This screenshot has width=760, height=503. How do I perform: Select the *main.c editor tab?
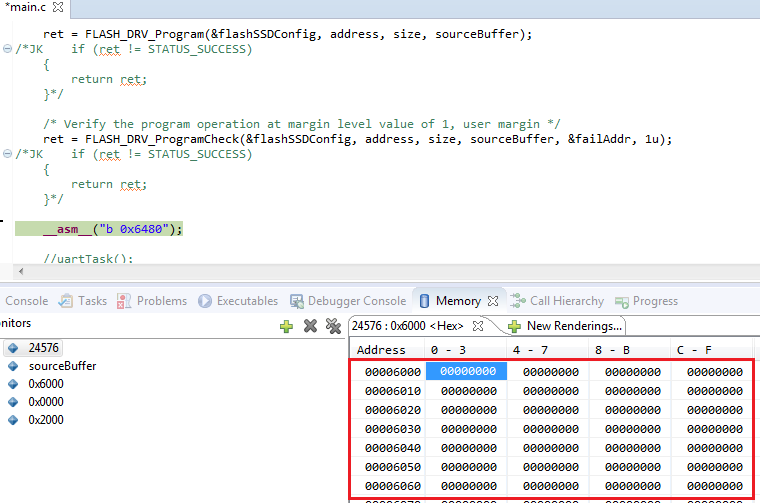pos(26,7)
